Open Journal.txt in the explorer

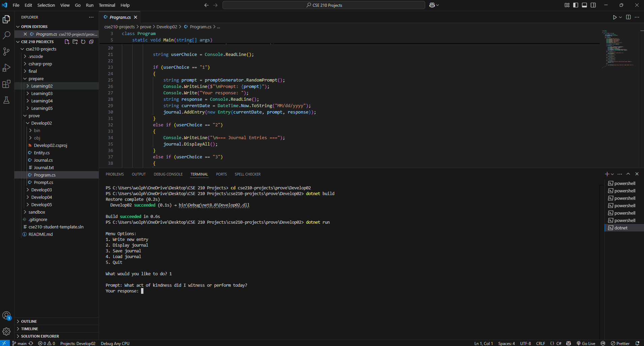coord(44,167)
